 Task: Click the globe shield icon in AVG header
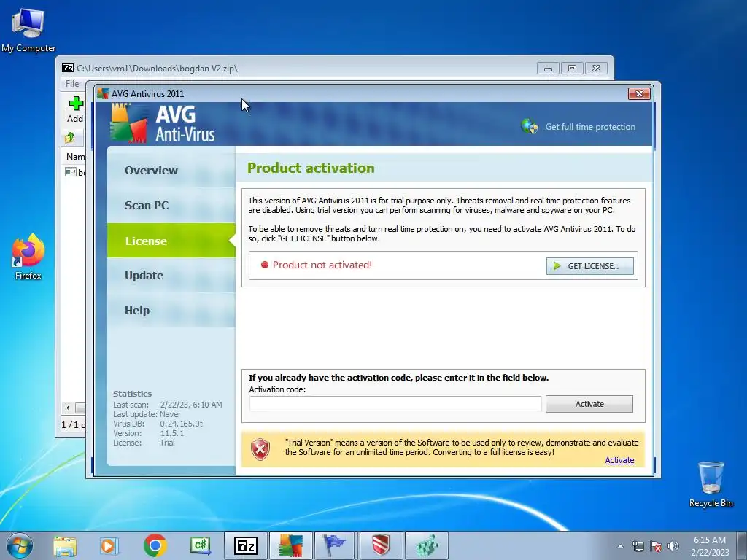[x=530, y=126]
